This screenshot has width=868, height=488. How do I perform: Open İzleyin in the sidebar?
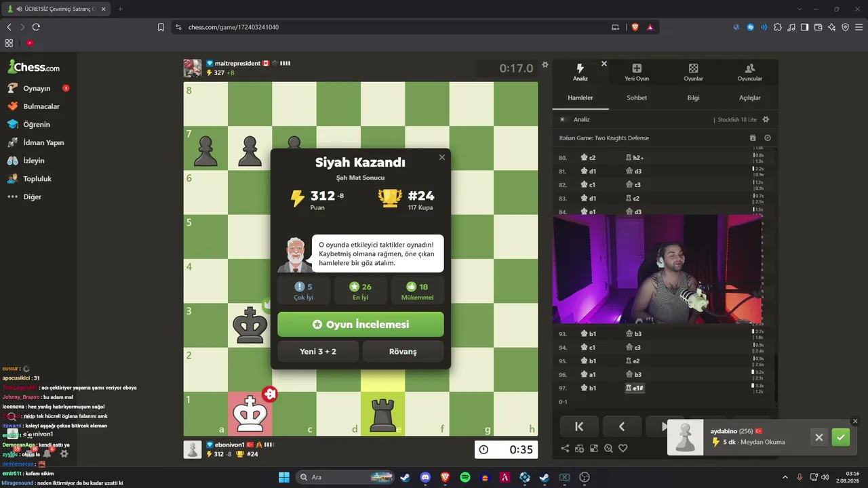(x=34, y=161)
